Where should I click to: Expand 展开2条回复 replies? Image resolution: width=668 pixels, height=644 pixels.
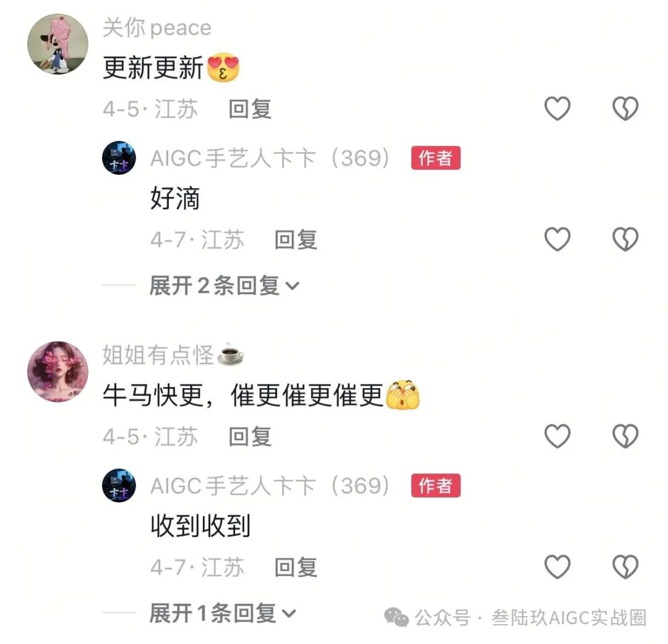coord(225,285)
